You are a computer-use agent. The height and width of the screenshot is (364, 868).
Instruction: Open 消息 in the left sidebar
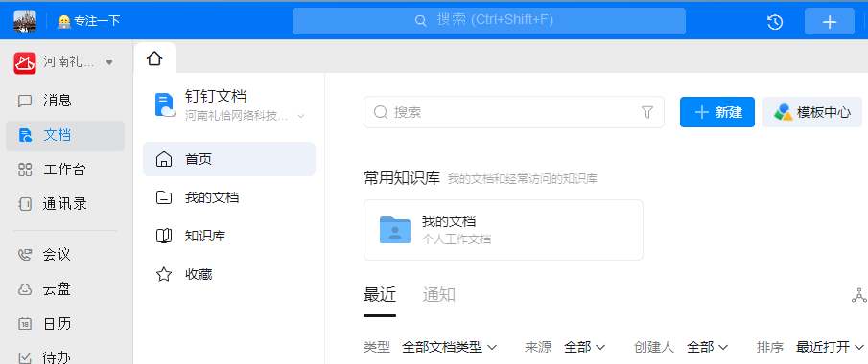click(x=65, y=101)
